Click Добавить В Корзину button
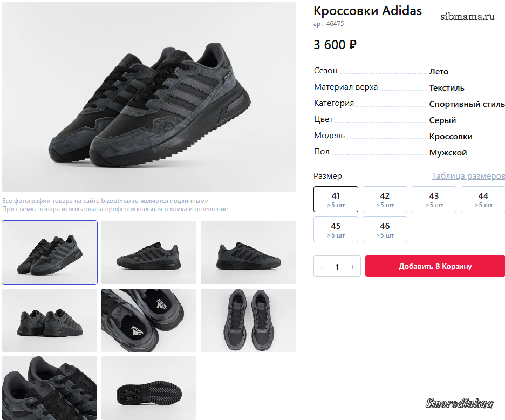This screenshot has height=420, width=505. [x=435, y=266]
